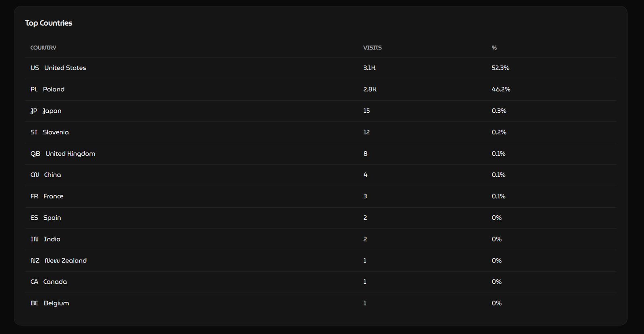Click the 46.2% percentage for Poland
Image resolution: width=644 pixels, height=334 pixels.
(x=501, y=89)
